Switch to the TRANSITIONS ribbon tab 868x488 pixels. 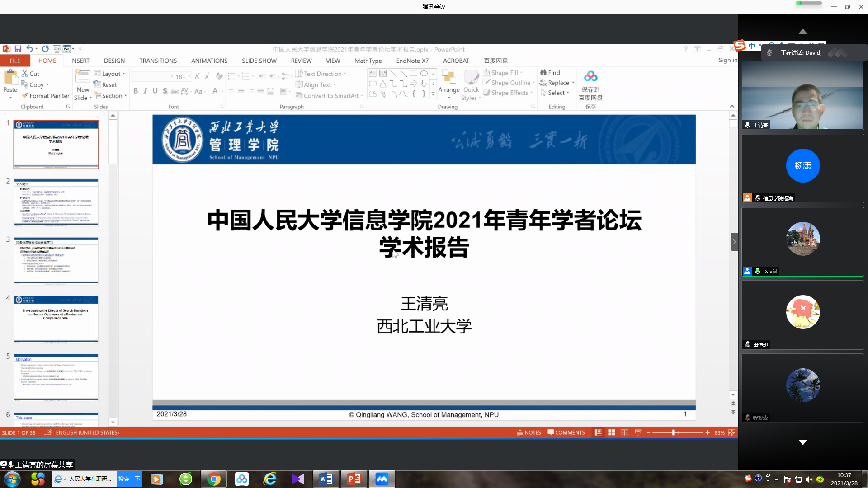coord(158,61)
